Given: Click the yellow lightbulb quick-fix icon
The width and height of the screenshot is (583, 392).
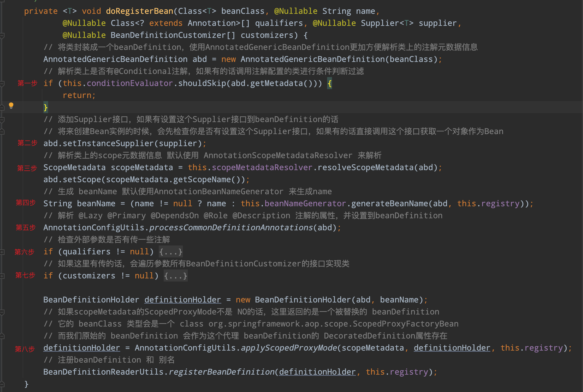Looking at the screenshot, I should tap(11, 105).
